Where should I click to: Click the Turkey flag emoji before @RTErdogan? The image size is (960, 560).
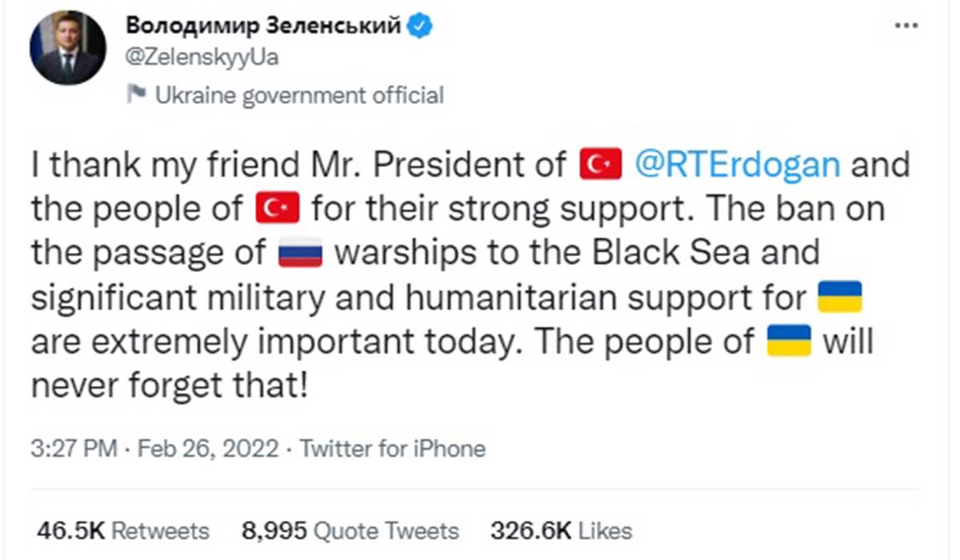(x=599, y=166)
